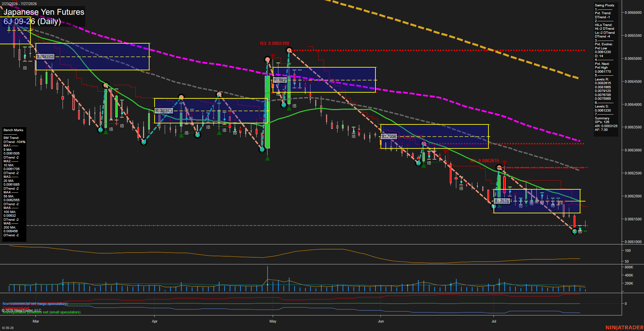Click 'AR: 0.0003125' summary value
The height and width of the screenshot is (331, 644).
(606, 126)
